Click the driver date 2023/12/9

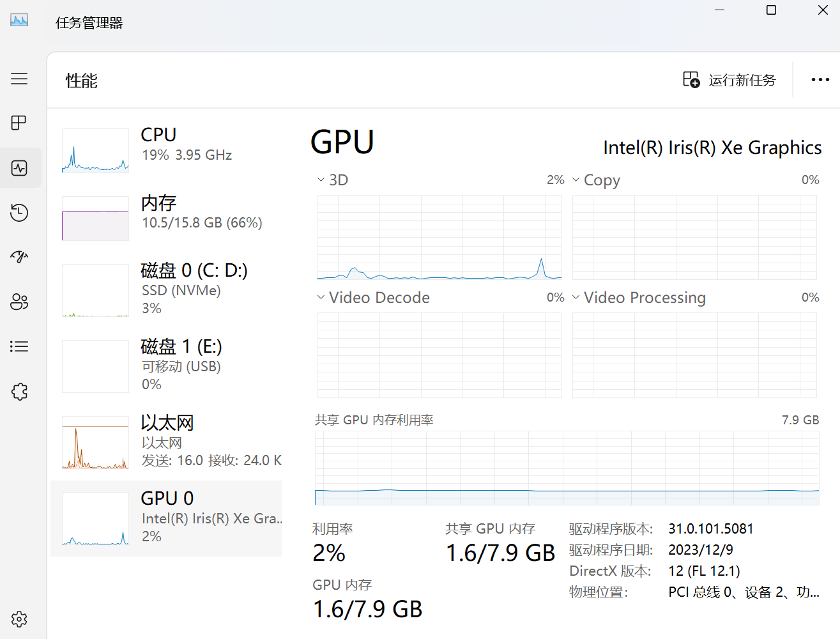coord(701,550)
